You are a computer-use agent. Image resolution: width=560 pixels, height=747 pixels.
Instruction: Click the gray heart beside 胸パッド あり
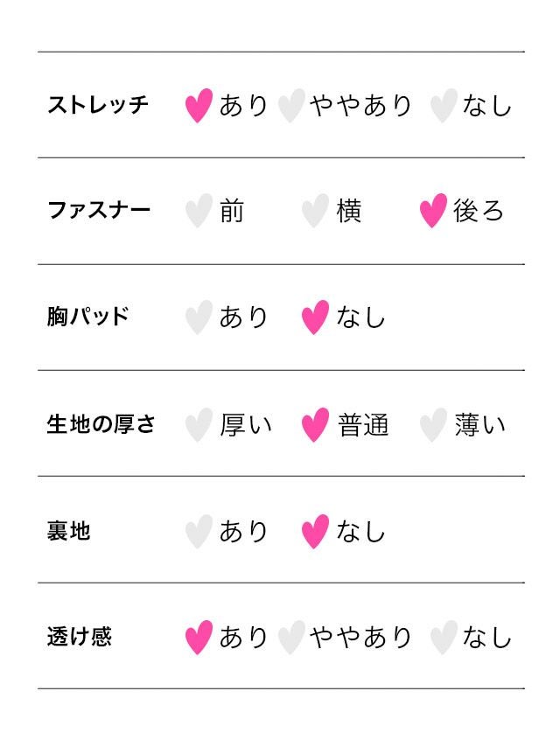tap(199, 317)
